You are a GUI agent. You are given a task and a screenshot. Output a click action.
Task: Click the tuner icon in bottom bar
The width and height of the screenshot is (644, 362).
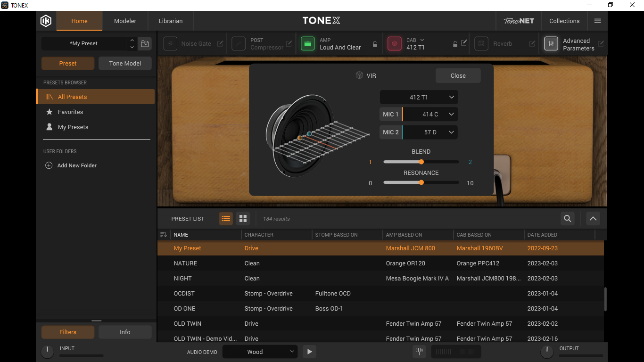point(419,352)
